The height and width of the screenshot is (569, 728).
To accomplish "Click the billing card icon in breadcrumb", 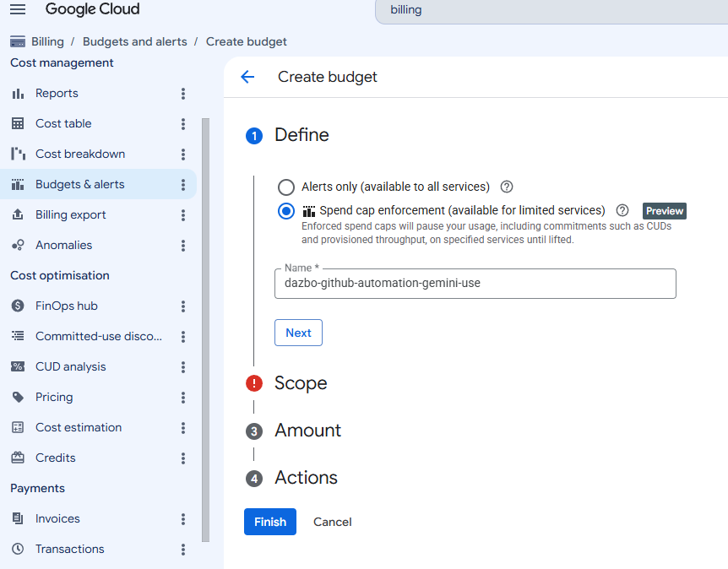I will point(18,41).
